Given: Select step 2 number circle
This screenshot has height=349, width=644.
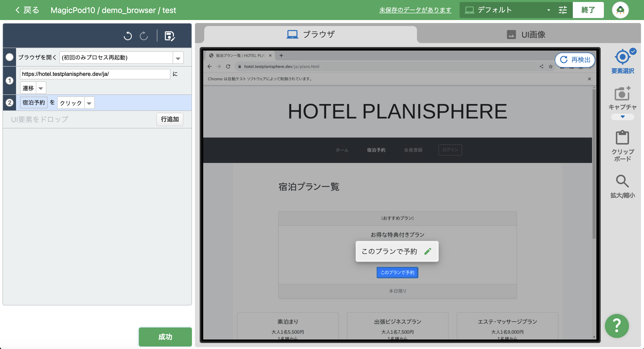Looking at the screenshot, I should 10,103.
